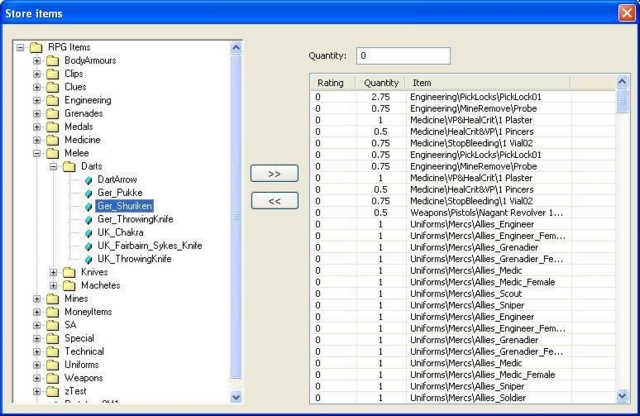Click the Clues folder icon
Viewport: 640px width, 416px height.
[x=52, y=87]
